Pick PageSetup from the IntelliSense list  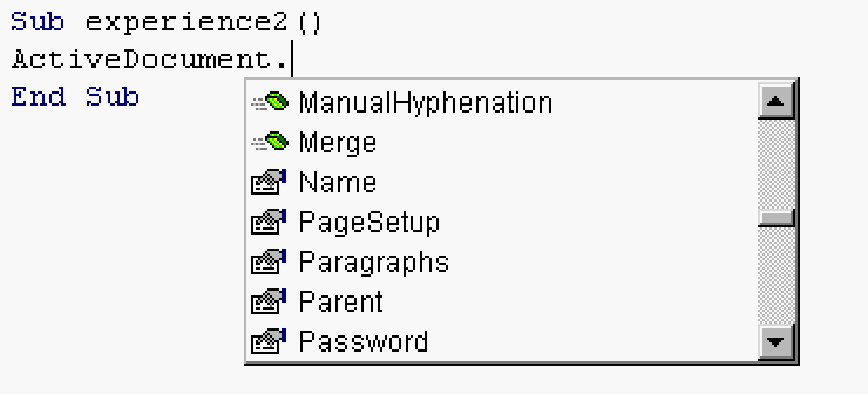point(368,223)
